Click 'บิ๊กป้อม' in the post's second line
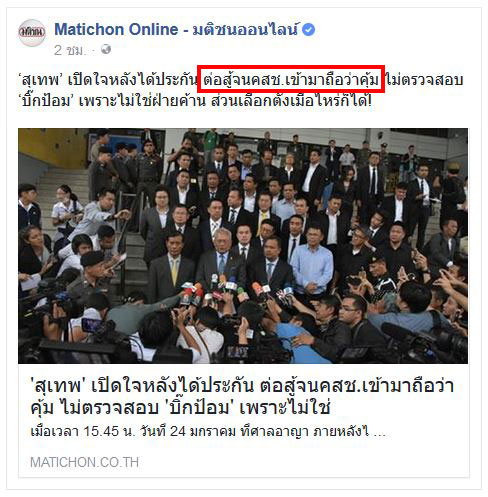 pyautogui.click(x=45, y=100)
